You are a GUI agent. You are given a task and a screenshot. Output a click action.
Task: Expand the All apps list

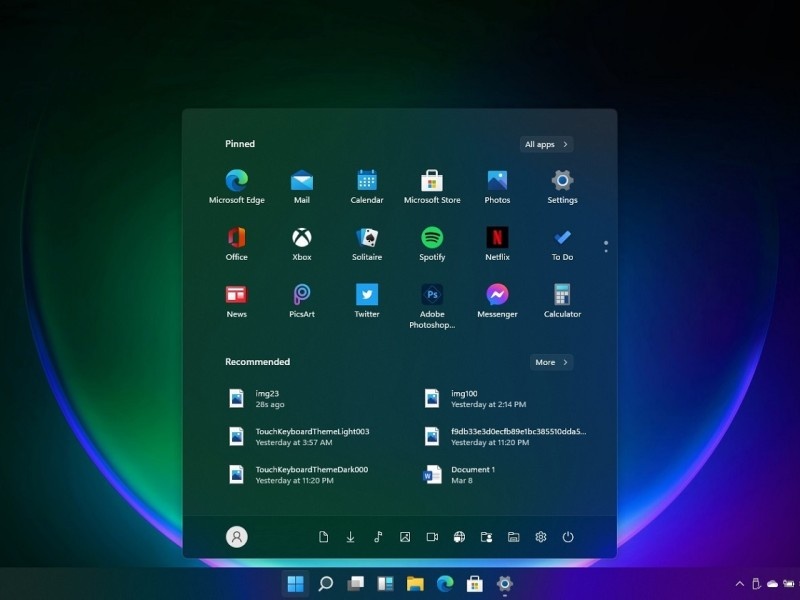pyautogui.click(x=544, y=144)
